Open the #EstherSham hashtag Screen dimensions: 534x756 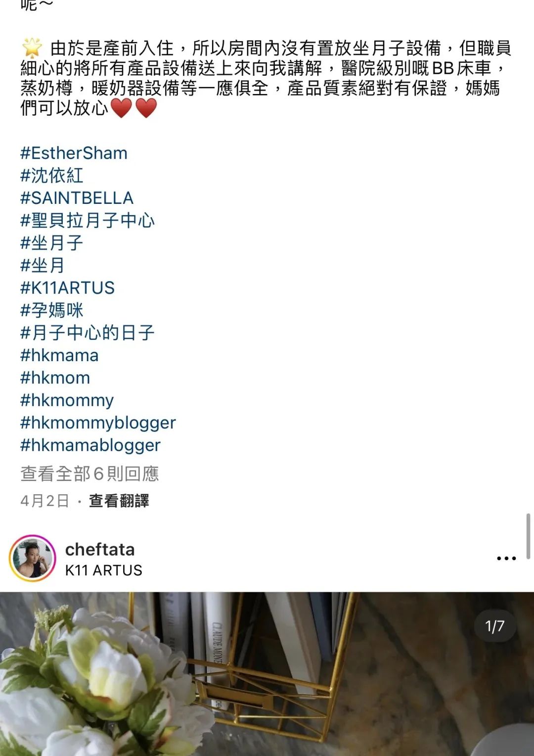tap(74, 153)
